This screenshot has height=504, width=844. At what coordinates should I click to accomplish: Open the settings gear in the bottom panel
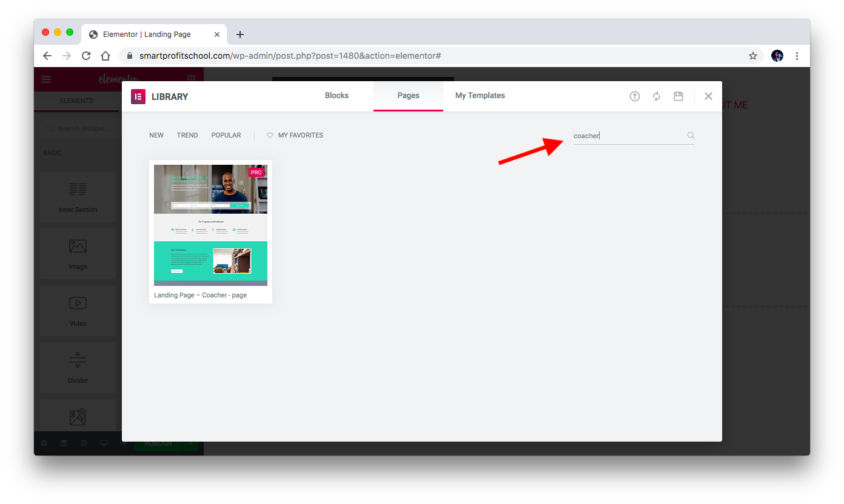coord(44,443)
